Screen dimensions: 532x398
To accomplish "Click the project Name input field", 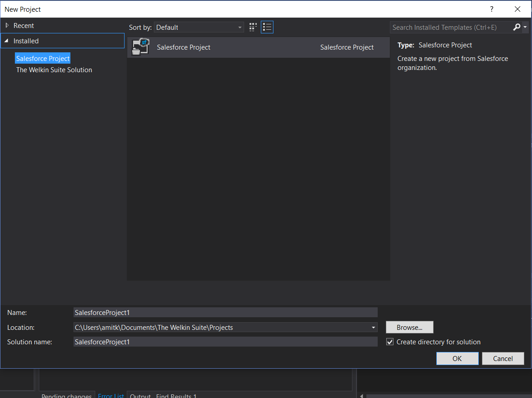I will coord(225,312).
